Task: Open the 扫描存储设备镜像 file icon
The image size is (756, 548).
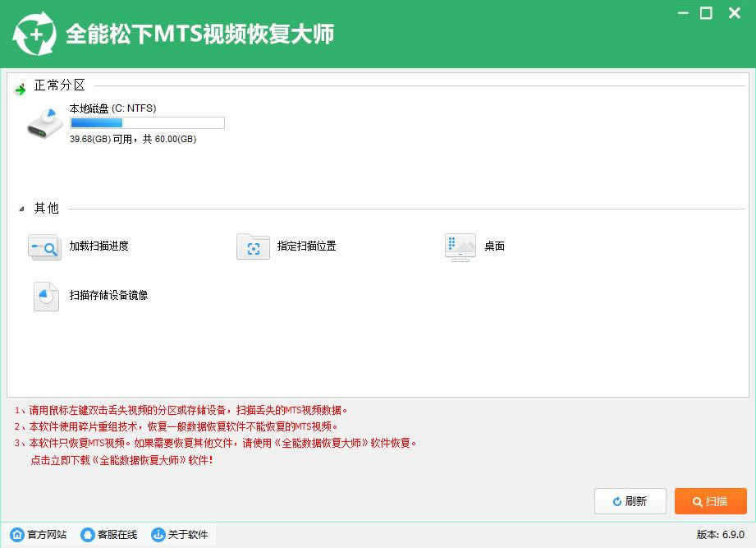Action: click(x=46, y=296)
